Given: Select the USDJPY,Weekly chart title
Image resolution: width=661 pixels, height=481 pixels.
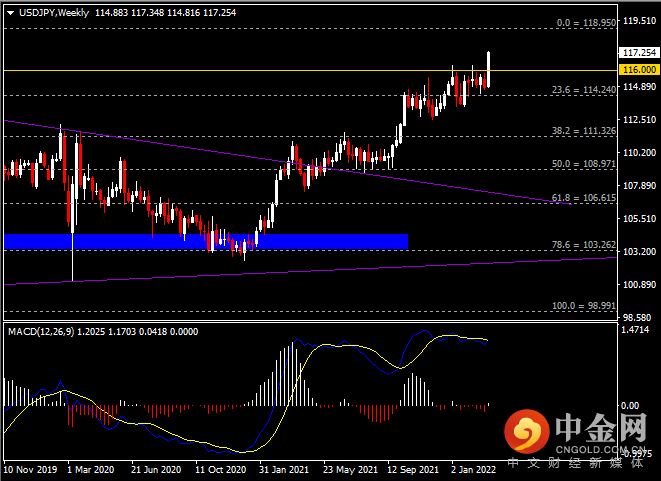Looking at the screenshot, I should pos(54,13).
